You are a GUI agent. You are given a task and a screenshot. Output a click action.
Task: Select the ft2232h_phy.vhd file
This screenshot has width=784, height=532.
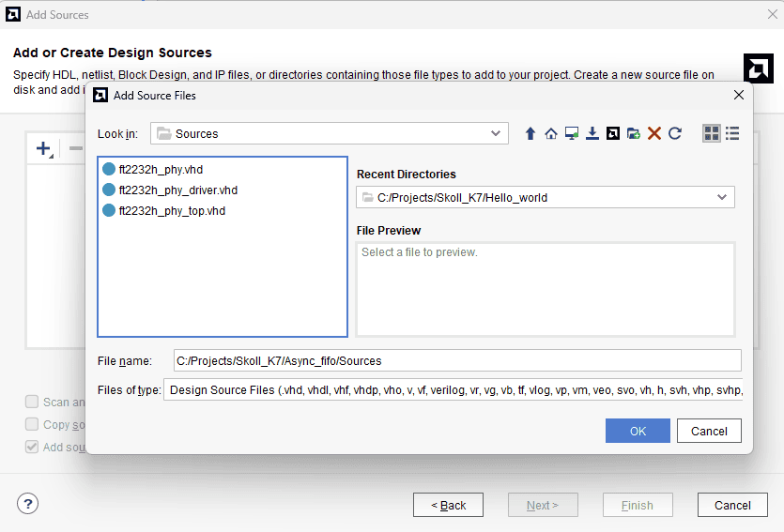click(161, 170)
